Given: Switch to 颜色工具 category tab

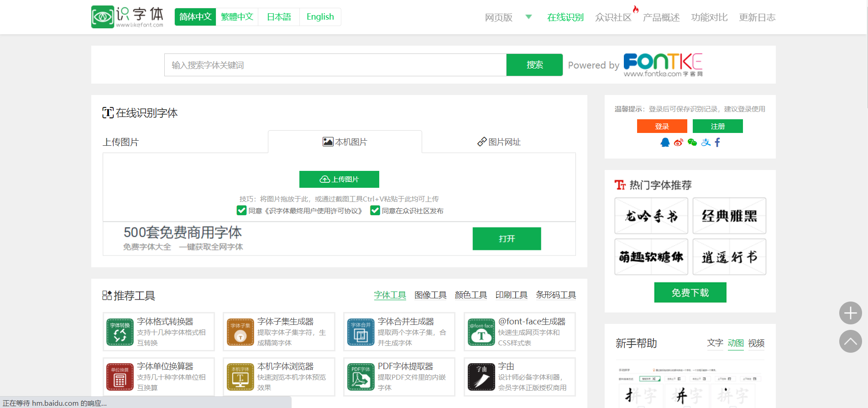Looking at the screenshot, I should (471, 295).
